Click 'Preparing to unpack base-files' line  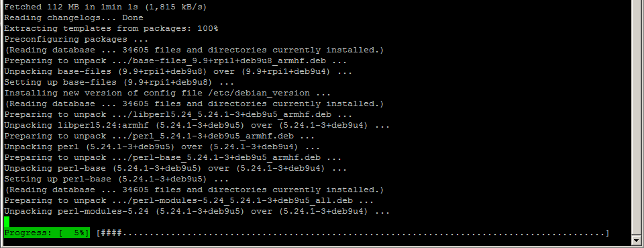click(x=175, y=61)
